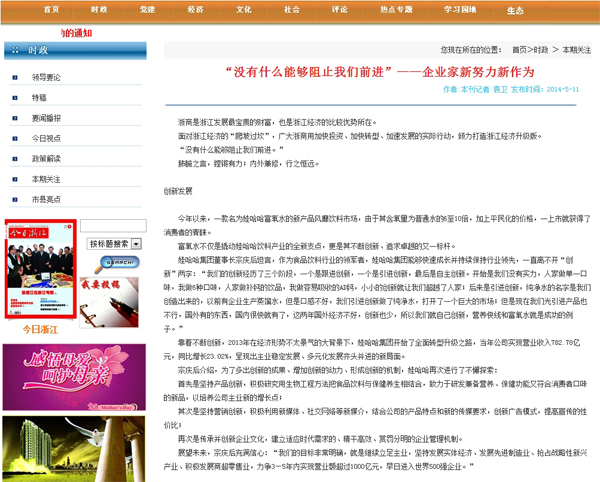Open the 领导要论 sidebar link
Screen dimensions: 600x482
[x=46, y=76]
